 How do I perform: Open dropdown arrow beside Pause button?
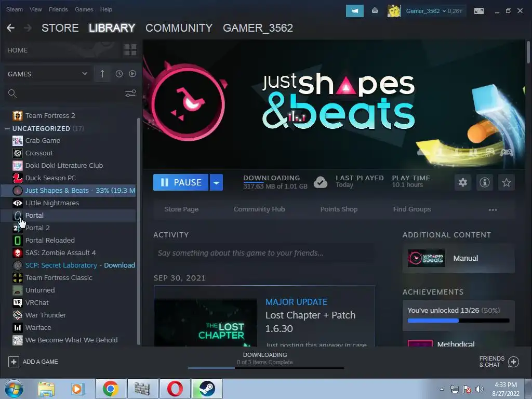point(216,182)
